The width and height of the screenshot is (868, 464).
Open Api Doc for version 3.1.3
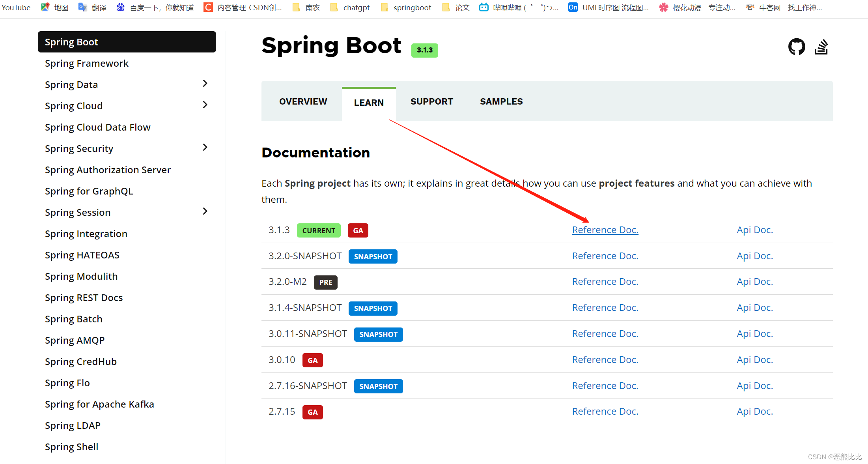pos(755,230)
